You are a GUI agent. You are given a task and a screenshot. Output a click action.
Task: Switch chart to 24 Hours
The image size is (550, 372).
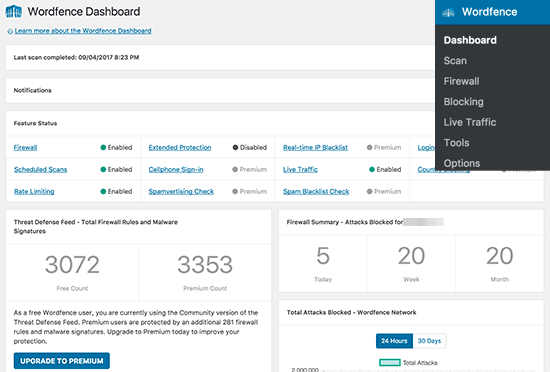394,341
